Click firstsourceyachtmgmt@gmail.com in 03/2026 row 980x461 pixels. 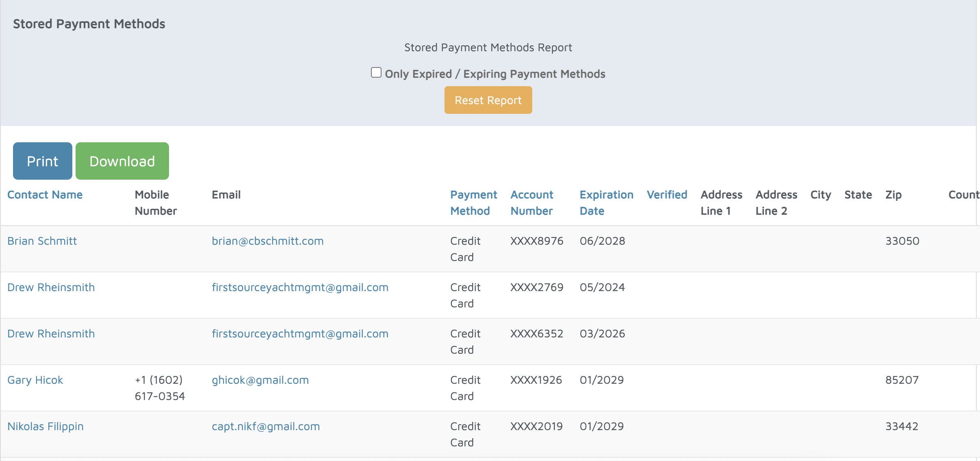click(300, 334)
